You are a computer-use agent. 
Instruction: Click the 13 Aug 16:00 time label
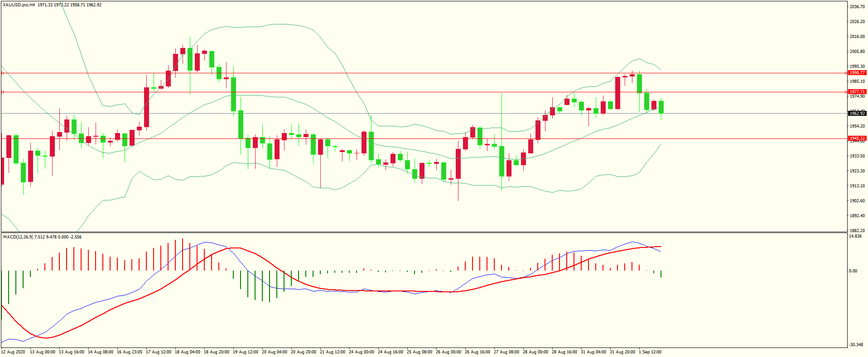point(72,352)
